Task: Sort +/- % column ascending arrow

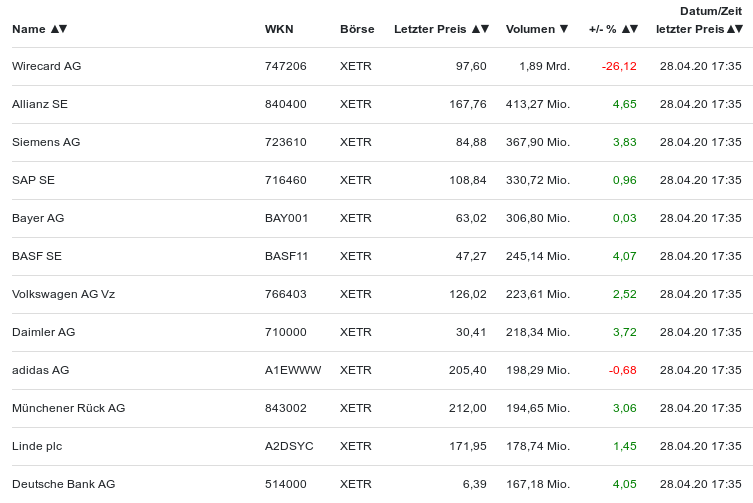Action: 625,29
